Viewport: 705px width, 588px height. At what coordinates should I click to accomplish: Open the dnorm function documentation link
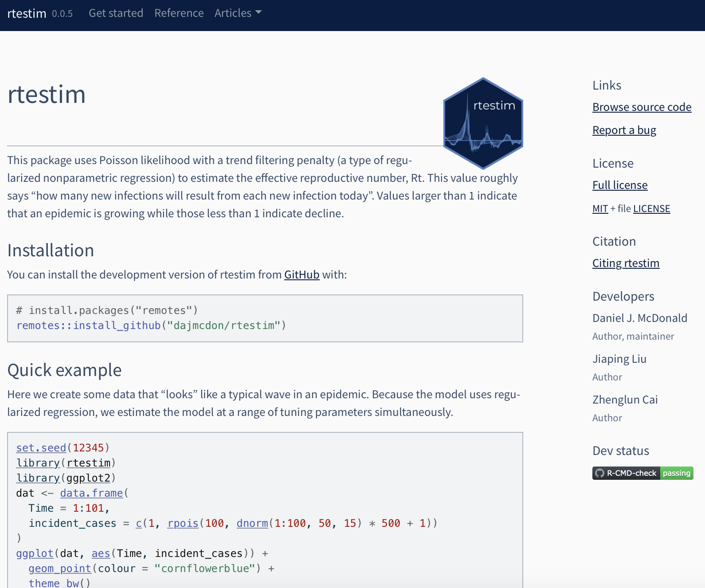[252, 523]
